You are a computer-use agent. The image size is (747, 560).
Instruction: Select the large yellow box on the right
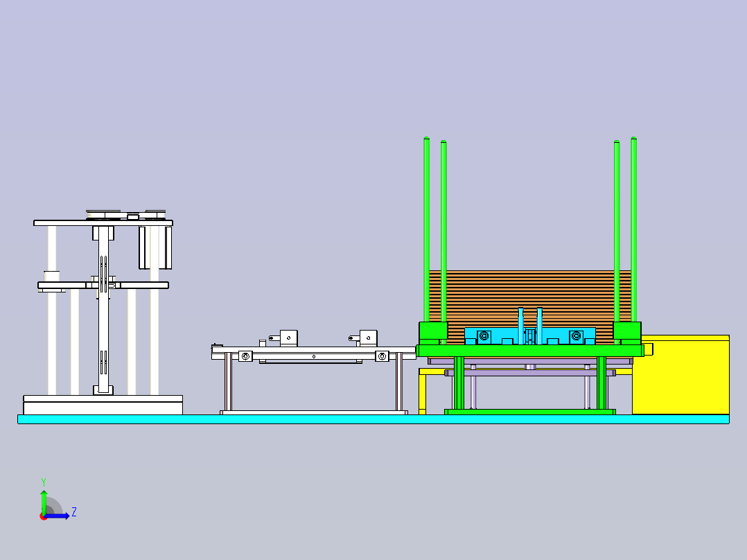click(680, 375)
